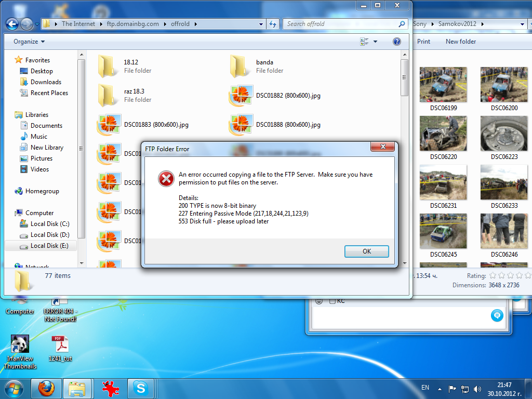The image size is (532, 399).
Task: Select the DSC06233 thumbnail
Action: 504,187
